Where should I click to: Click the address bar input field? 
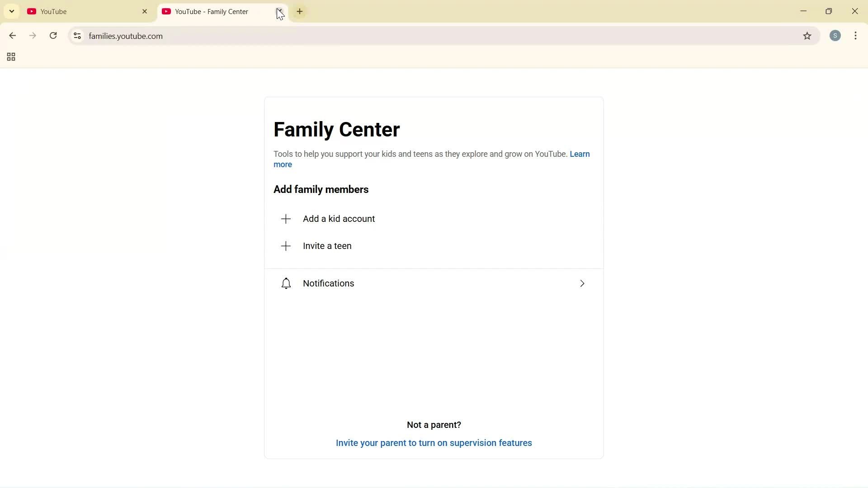[x=271, y=36]
